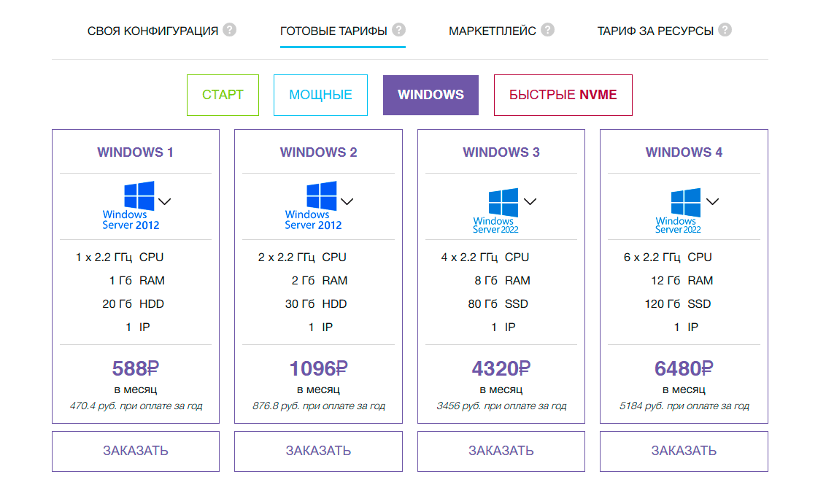
Task: Click Заказать under Windows 3
Action: click(501, 451)
